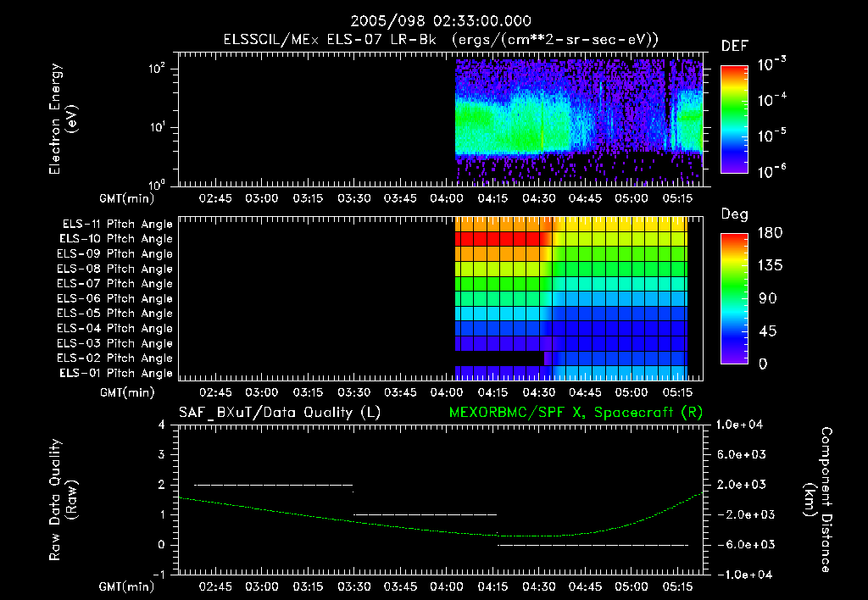
Task: Click the red ELS-10 pitch angle cells
Action: (500, 239)
